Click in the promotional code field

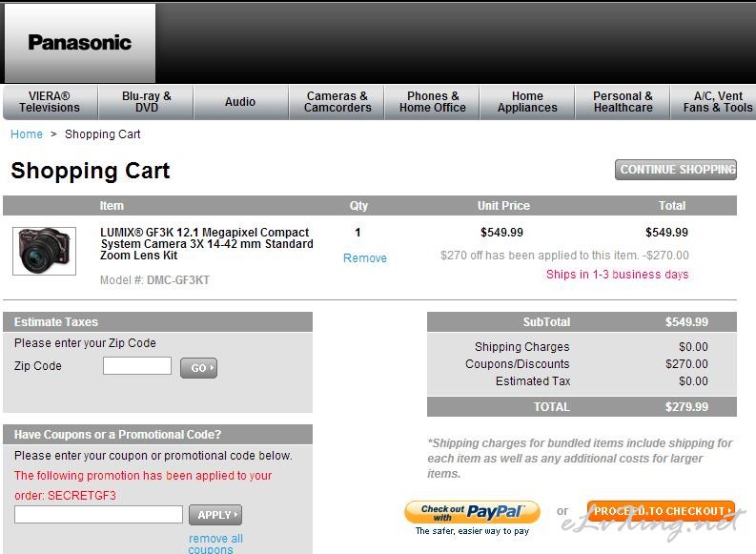pyautogui.click(x=99, y=515)
